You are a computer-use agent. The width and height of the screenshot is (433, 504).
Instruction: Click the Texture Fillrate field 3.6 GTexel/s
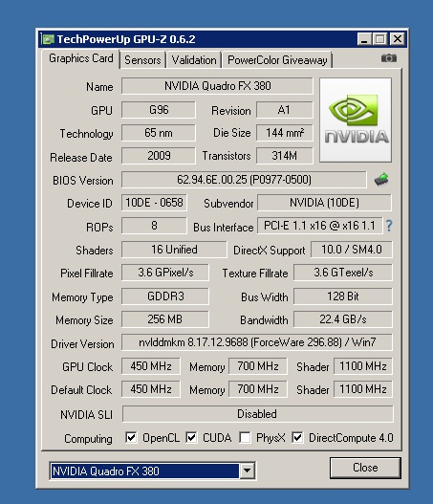tap(343, 273)
